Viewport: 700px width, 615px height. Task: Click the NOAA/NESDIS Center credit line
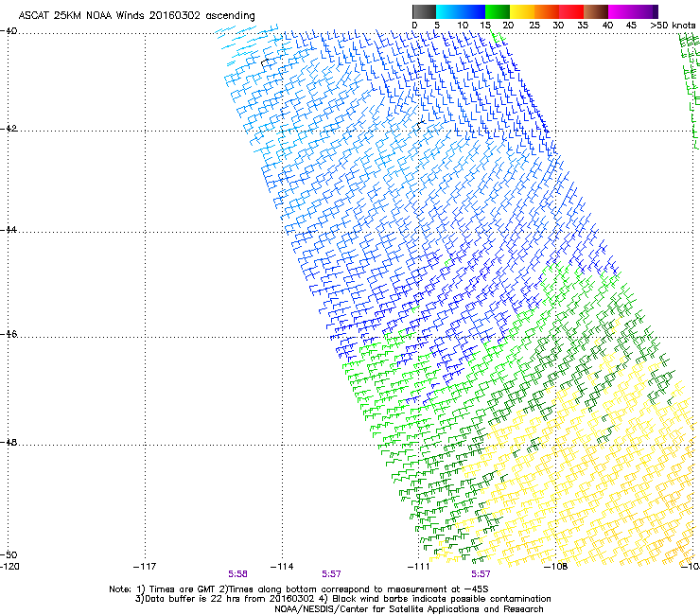tap(409, 609)
